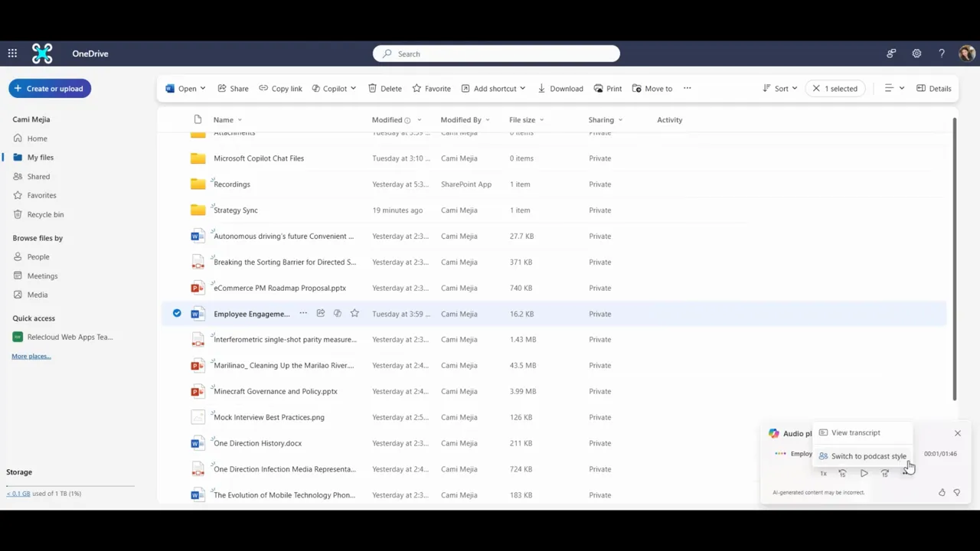Skip back 15 seconds in audio player
Viewport: 980px width, 551px height.
click(842, 473)
